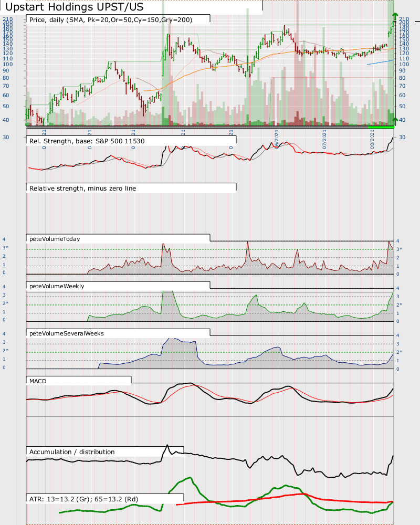This screenshot has height=525, width=420.
Task: Click the 60 value on right price axis
Action: click(402, 95)
